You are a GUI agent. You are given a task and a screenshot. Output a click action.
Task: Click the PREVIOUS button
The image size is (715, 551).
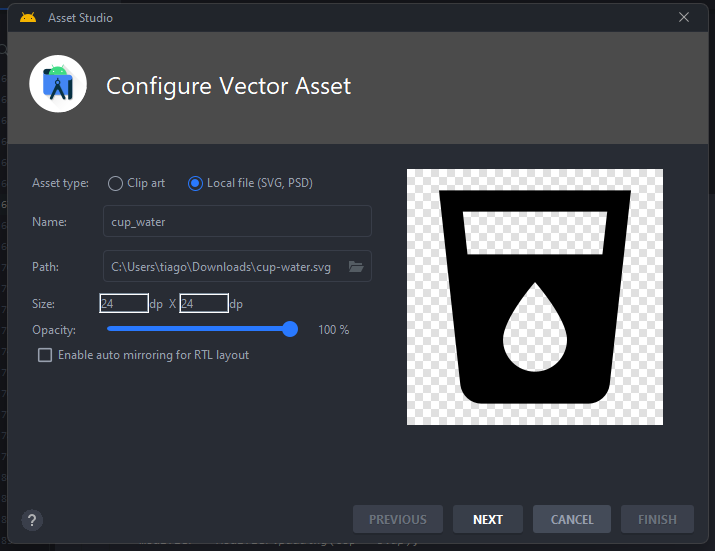pos(397,519)
